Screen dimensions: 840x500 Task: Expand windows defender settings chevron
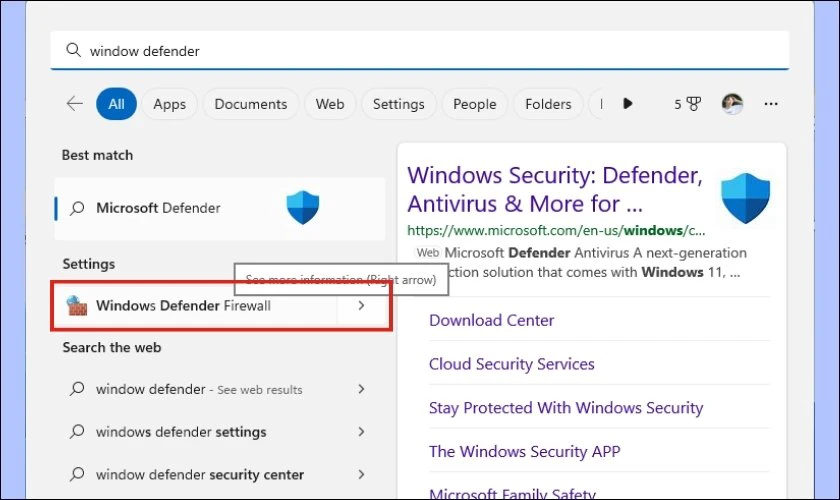tap(362, 431)
